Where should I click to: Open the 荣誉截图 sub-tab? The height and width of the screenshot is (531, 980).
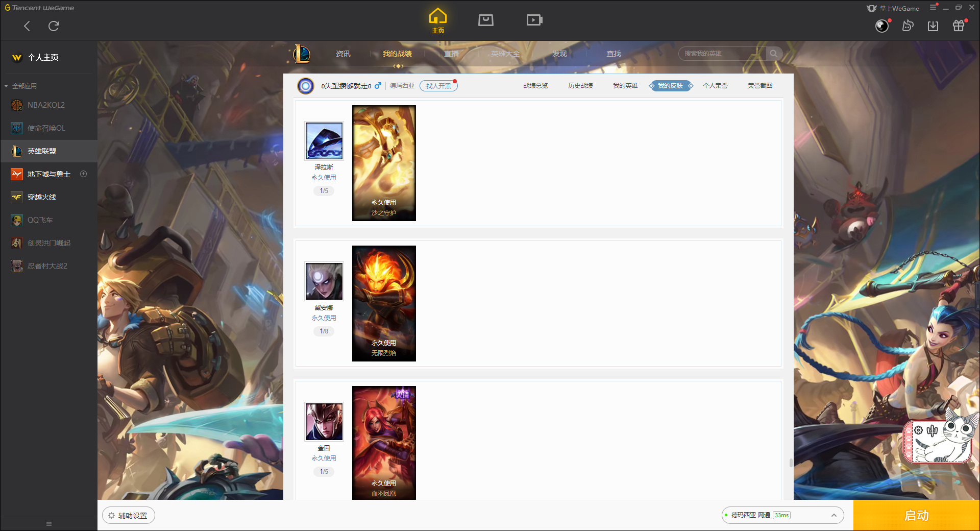[x=760, y=86]
